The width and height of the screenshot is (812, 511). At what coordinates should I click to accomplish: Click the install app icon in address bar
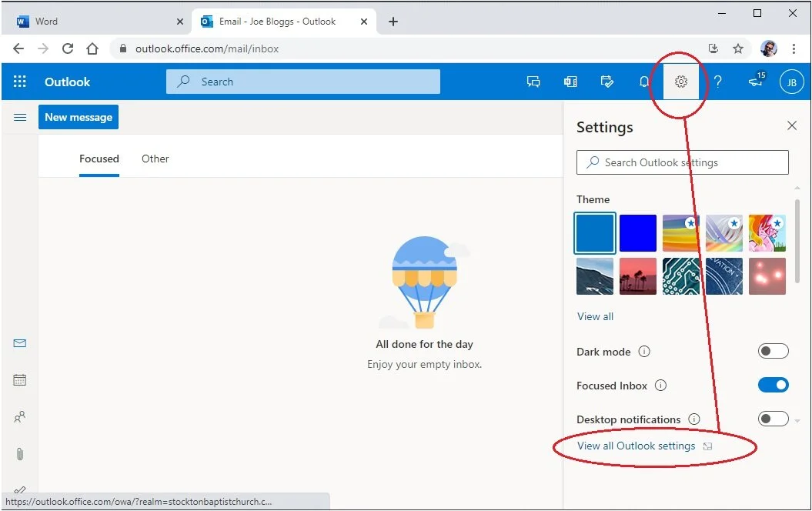pos(713,48)
